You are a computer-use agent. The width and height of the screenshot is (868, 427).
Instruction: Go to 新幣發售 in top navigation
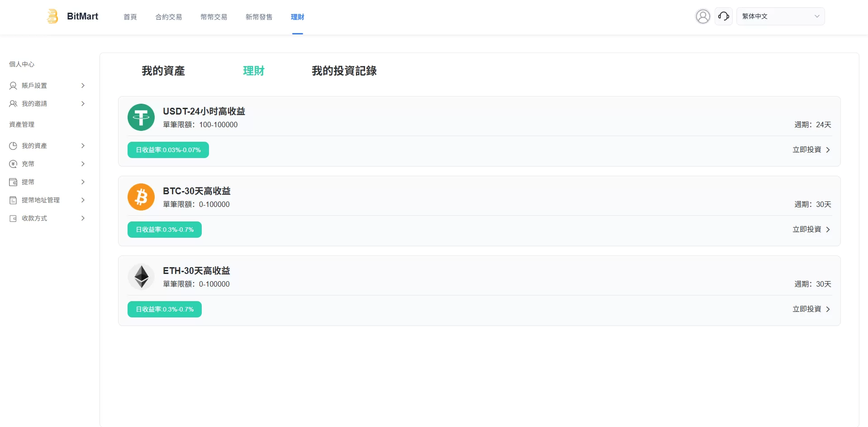click(259, 17)
